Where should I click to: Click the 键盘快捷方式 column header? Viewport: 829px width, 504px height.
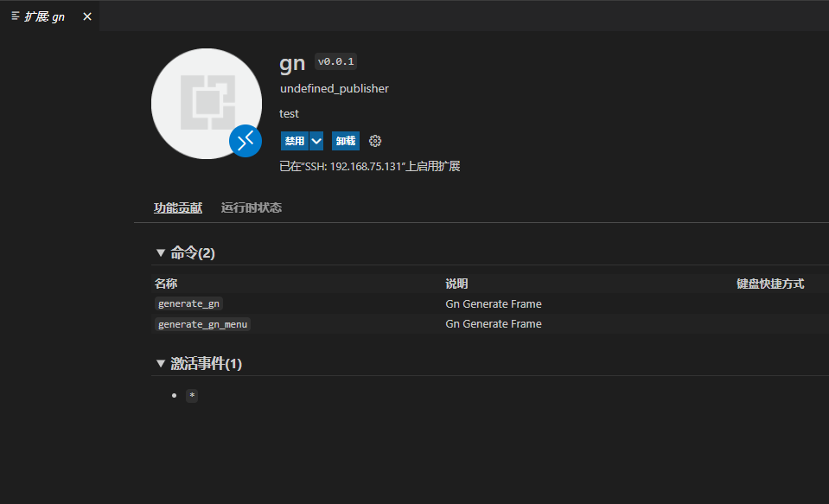pyautogui.click(x=769, y=284)
